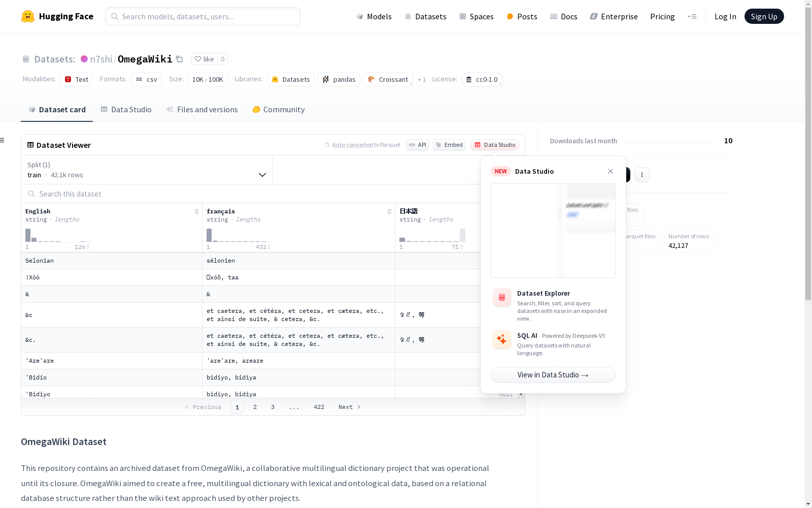The height and width of the screenshot is (508, 812).
Task: Click Next page in pagination
Action: coord(349,407)
